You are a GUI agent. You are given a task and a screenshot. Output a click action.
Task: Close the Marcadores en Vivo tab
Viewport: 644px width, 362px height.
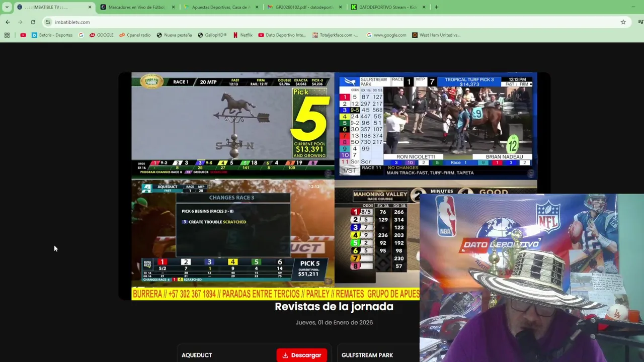point(174,7)
